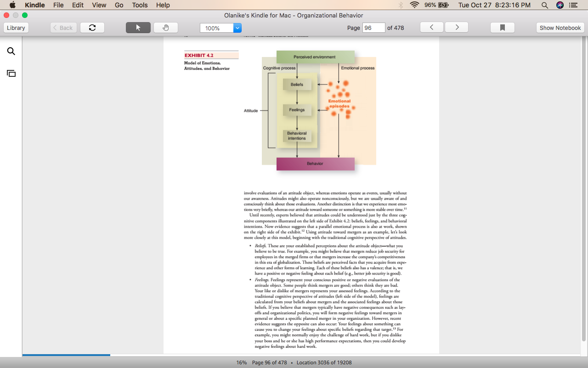Open the Kindle menu
The image size is (588, 368).
click(x=35, y=5)
